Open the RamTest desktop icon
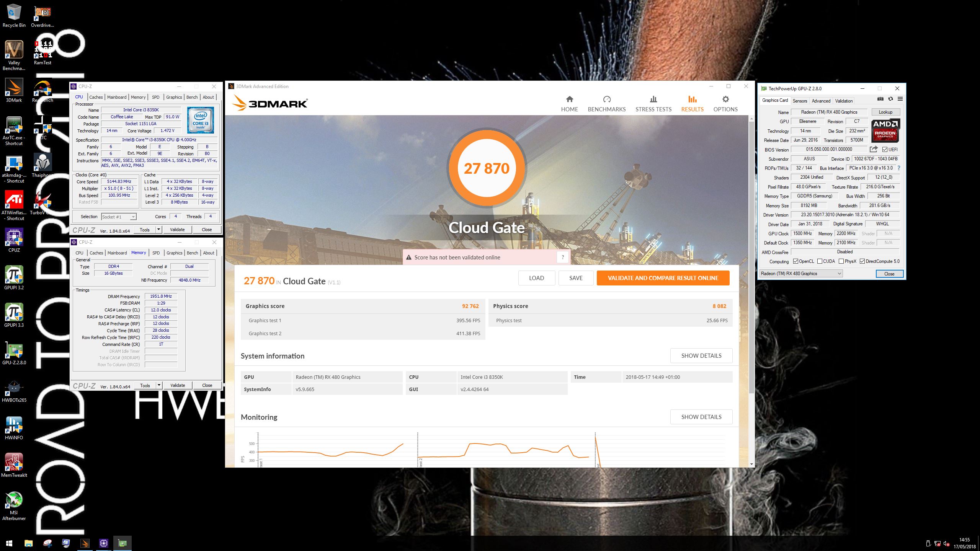The height and width of the screenshot is (551, 980). pos(42,53)
